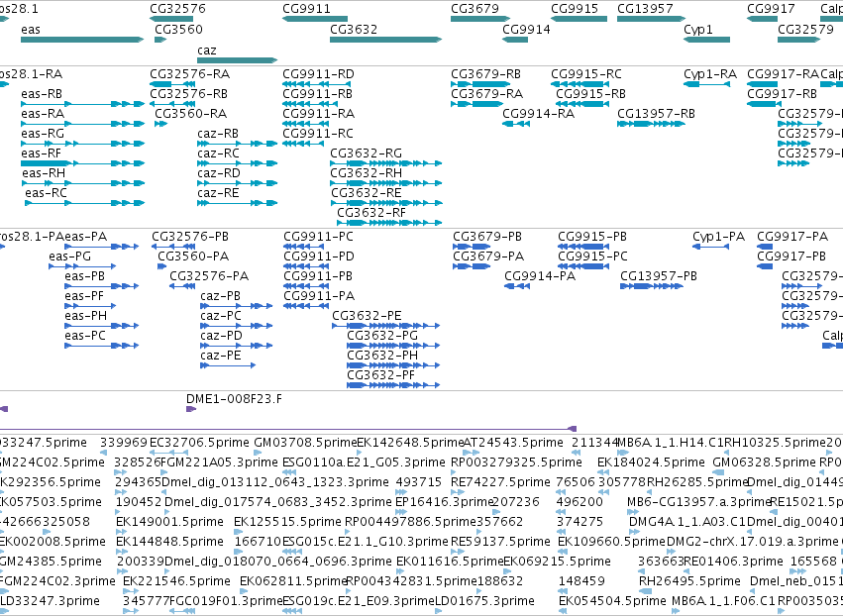Select protein label Cyp1-PA

coord(718,237)
